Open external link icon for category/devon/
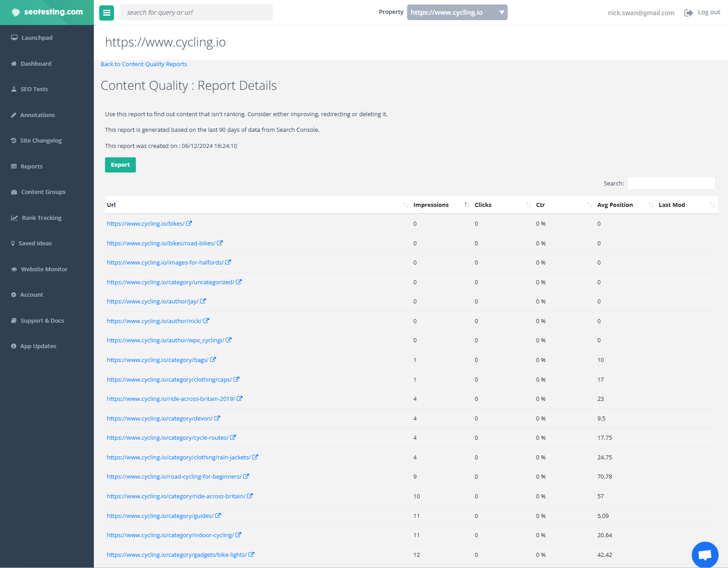 [217, 418]
